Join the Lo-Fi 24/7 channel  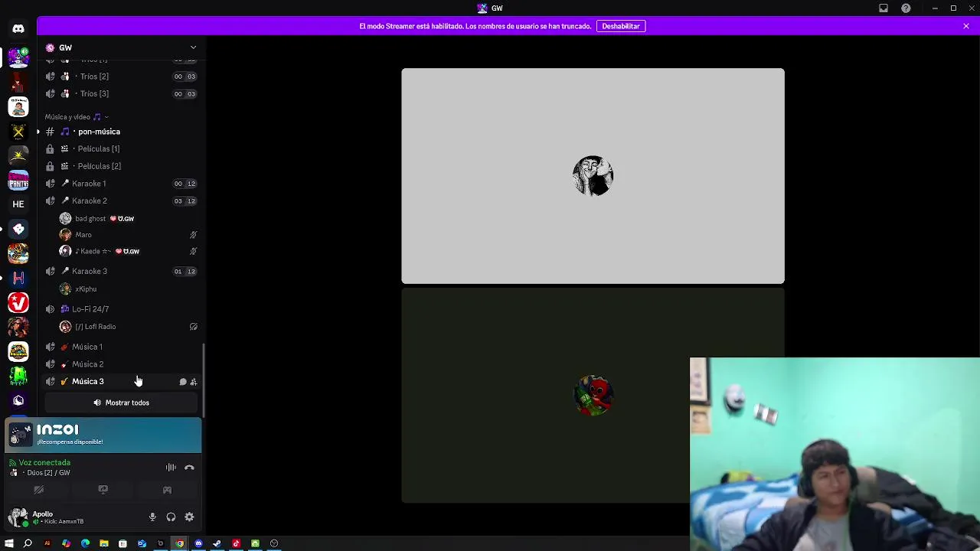(119, 309)
